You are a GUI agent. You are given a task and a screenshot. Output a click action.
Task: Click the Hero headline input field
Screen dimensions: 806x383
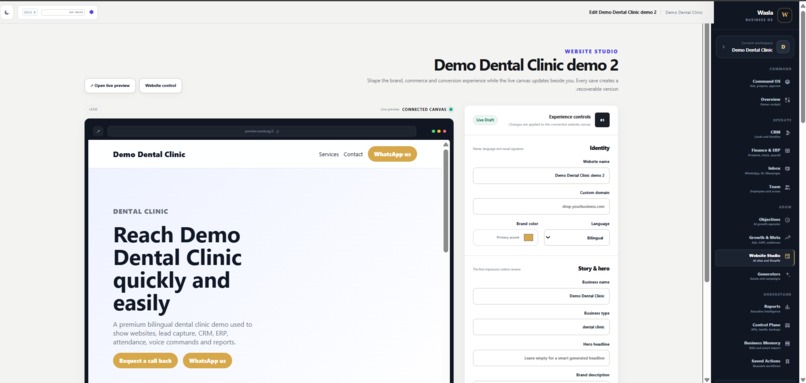541,358
